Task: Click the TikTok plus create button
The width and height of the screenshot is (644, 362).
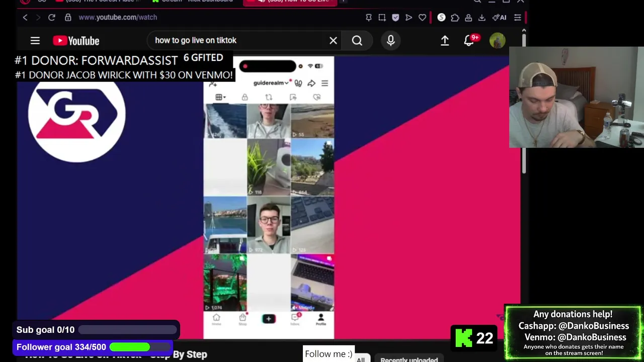Action: (269, 319)
